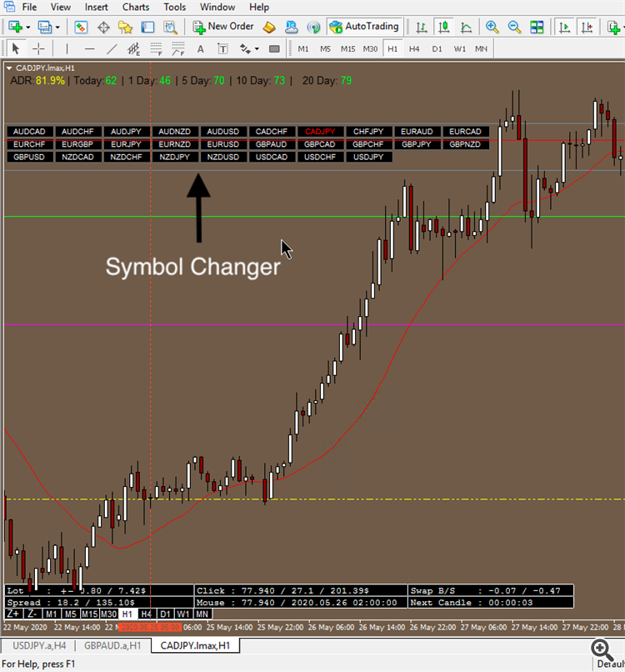Open the MetaQuotes gold book icon
Viewport: 625px width, 672px height.
tap(269, 27)
